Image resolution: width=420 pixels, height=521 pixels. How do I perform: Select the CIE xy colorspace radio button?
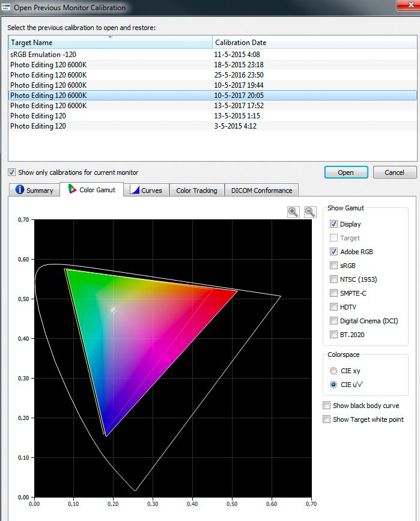click(333, 371)
